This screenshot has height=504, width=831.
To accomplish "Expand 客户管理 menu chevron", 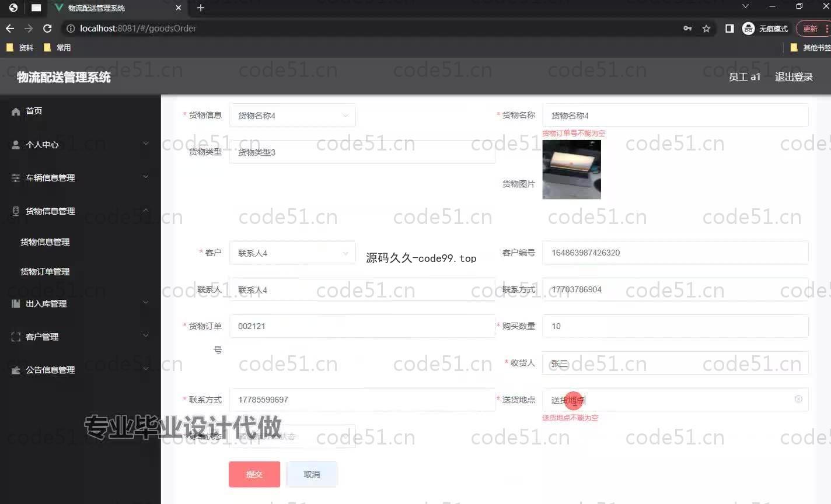I will (x=146, y=335).
